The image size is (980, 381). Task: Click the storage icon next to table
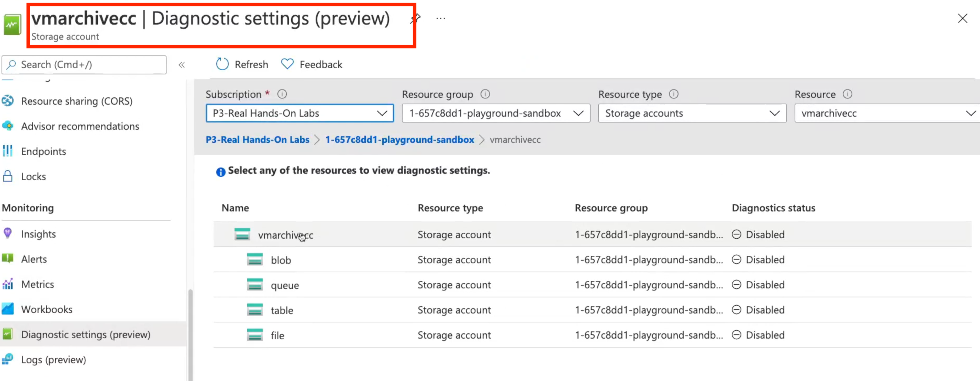pos(255,310)
